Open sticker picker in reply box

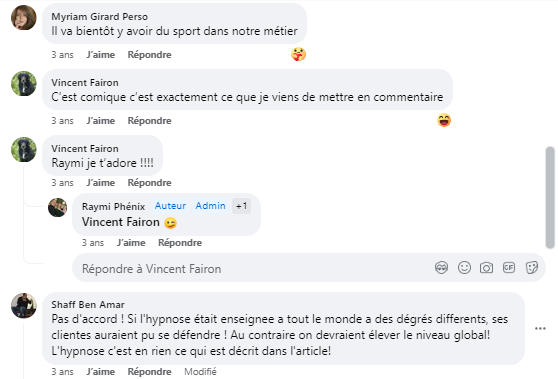pos(532,267)
